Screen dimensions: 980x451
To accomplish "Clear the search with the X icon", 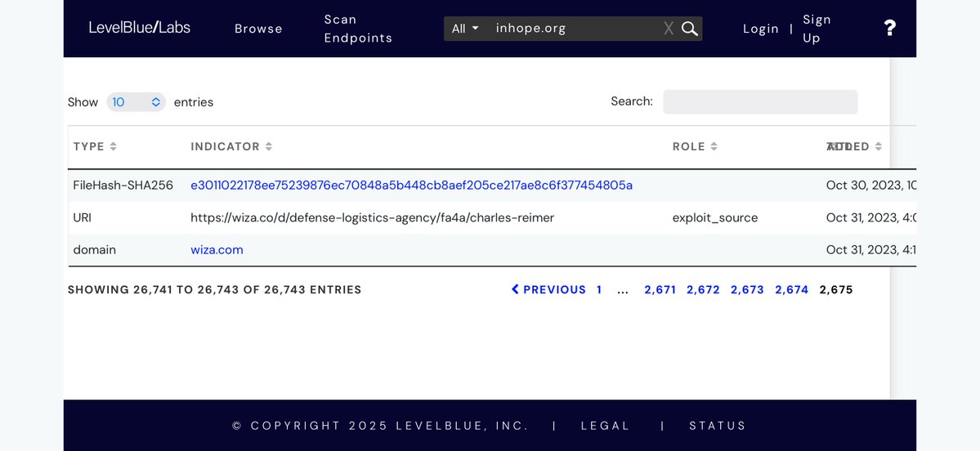I will coord(669,29).
